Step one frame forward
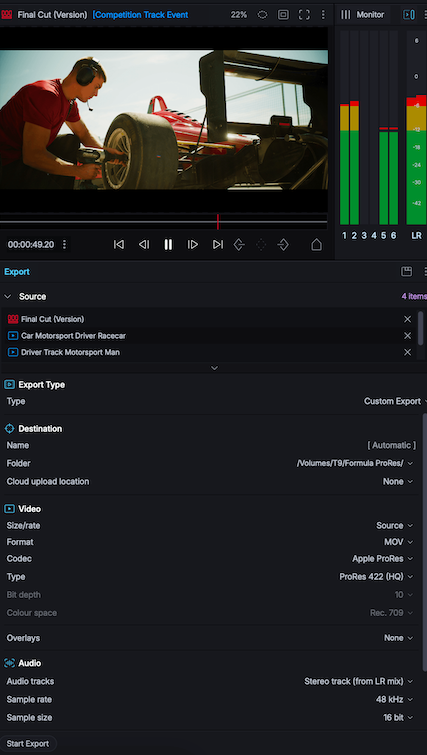427x755 pixels. pos(193,245)
